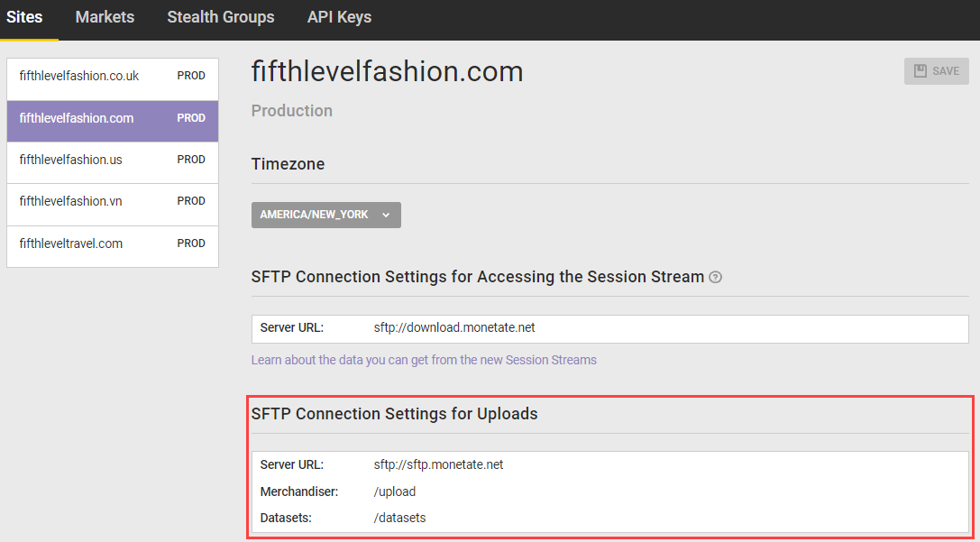Click the PROD badge for fifthleveltravel.com

pyautogui.click(x=191, y=243)
